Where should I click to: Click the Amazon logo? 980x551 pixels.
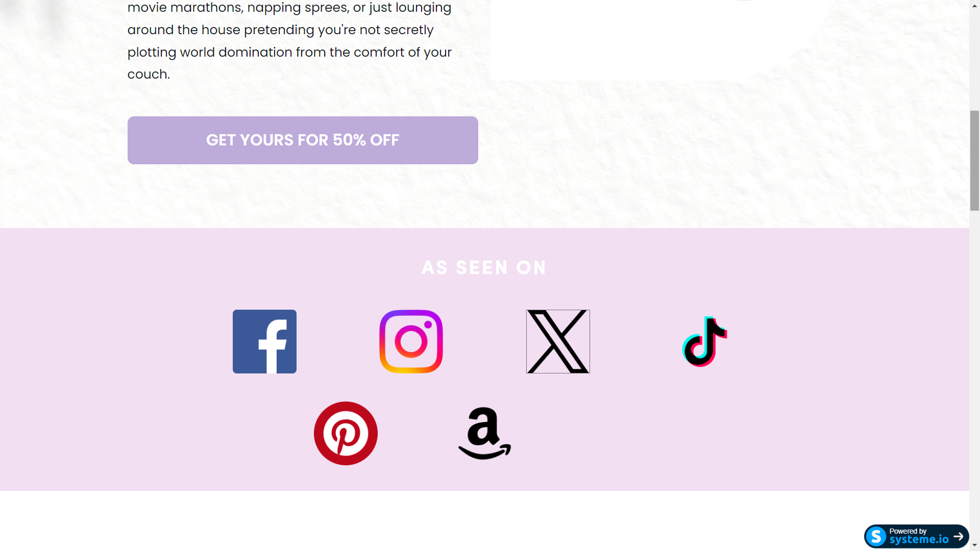(484, 433)
